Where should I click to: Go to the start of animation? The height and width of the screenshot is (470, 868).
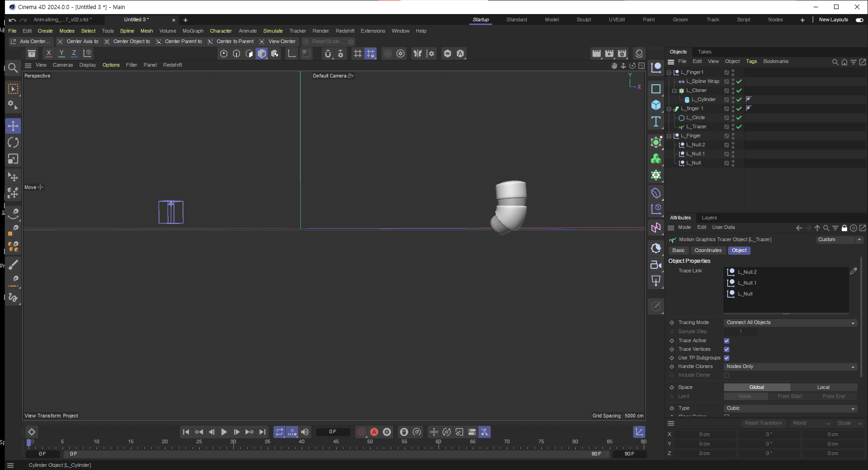point(186,432)
